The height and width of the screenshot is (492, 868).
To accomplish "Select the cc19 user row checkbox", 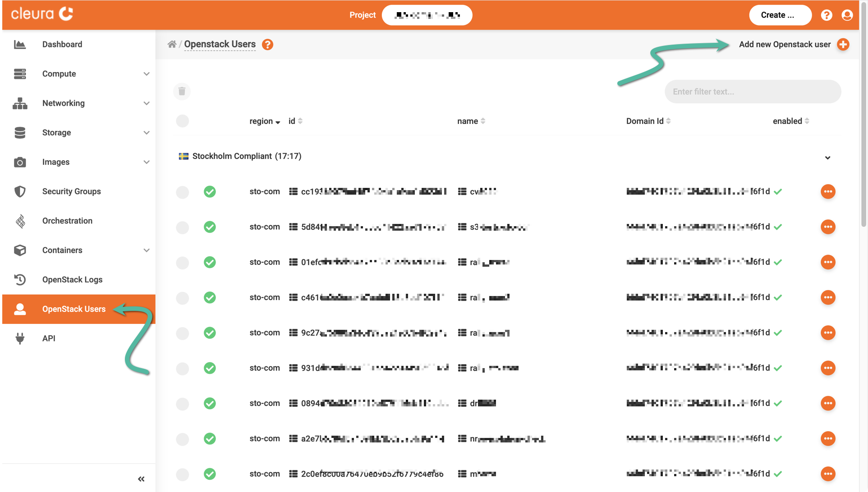I will click(x=182, y=192).
